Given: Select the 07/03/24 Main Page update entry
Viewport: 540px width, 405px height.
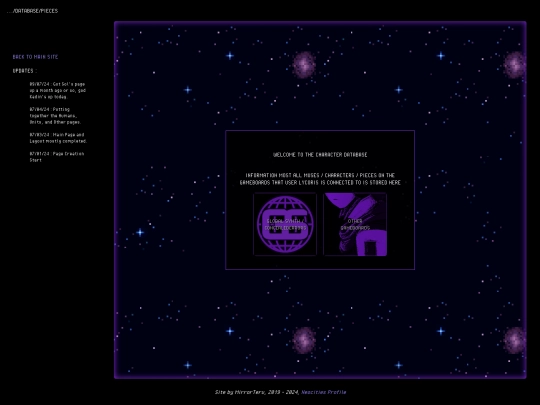Looking at the screenshot, I should coord(58,138).
